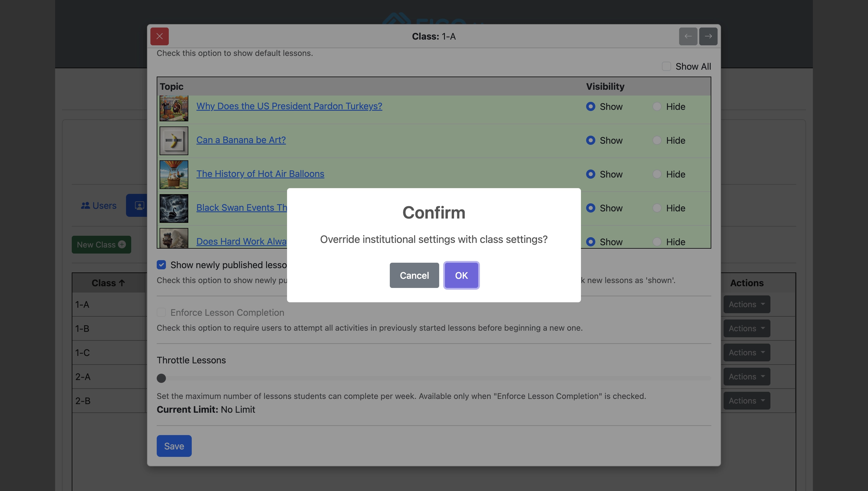
Task: Select Hide for Can a Banana be Art?
Action: click(657, 140)
